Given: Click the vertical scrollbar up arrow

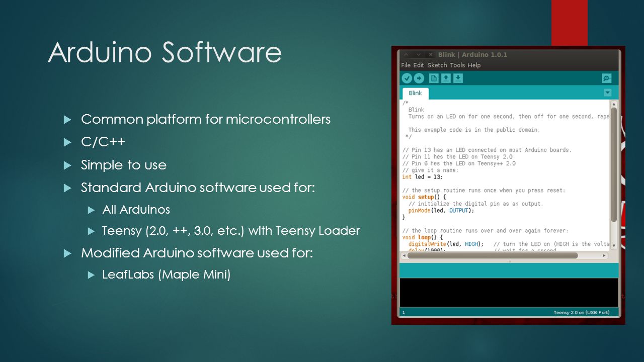Looking at the screenshot, I should click(x=614, y=104).
